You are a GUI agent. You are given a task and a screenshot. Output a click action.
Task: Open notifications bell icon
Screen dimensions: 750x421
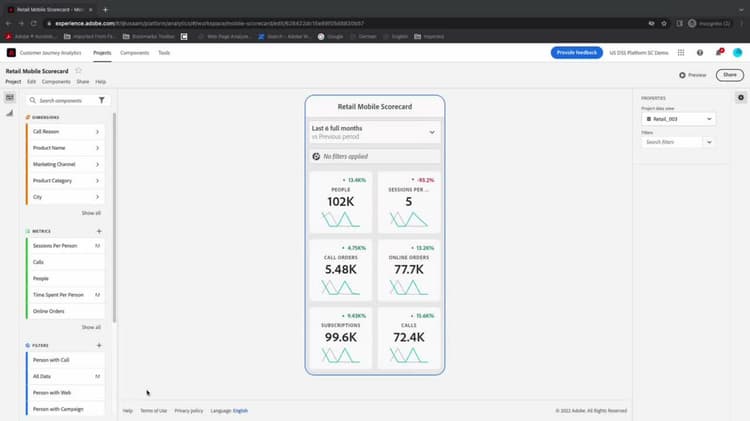719,52
